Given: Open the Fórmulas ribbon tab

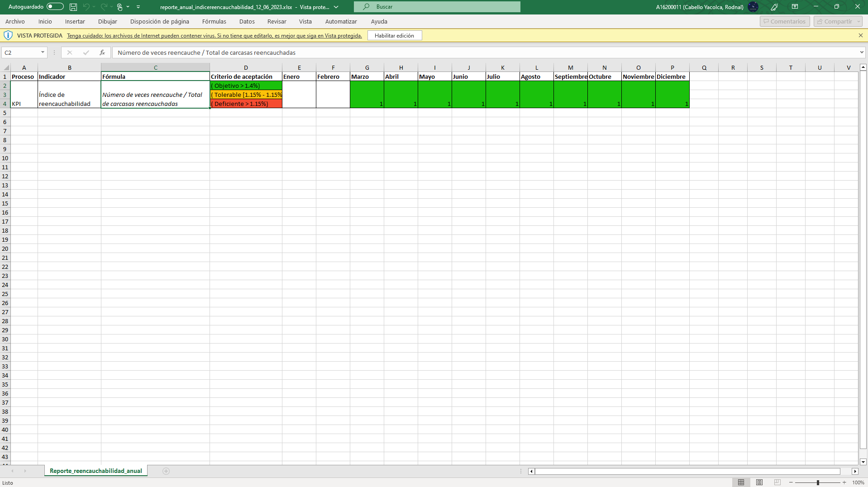Looking at the screenshot, I should point(214,21).
